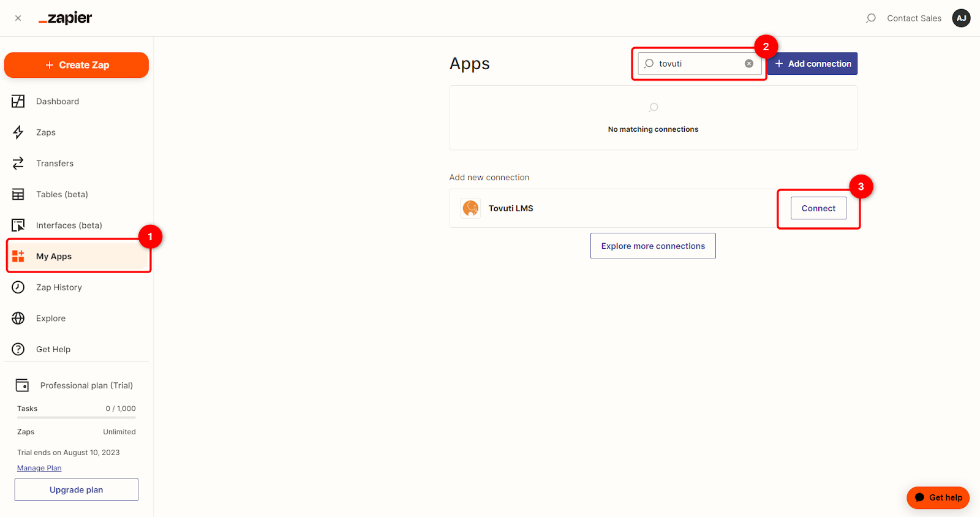This screenshot has width=980, height=517.
Task: Click Explore more connections button
Action: (x=653, y=246)
